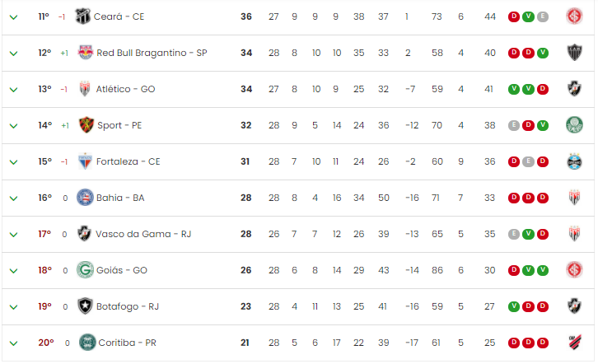The image size is (598, 364).
Task: Click the Bahia club badge
Action: [x=85, y=198]
